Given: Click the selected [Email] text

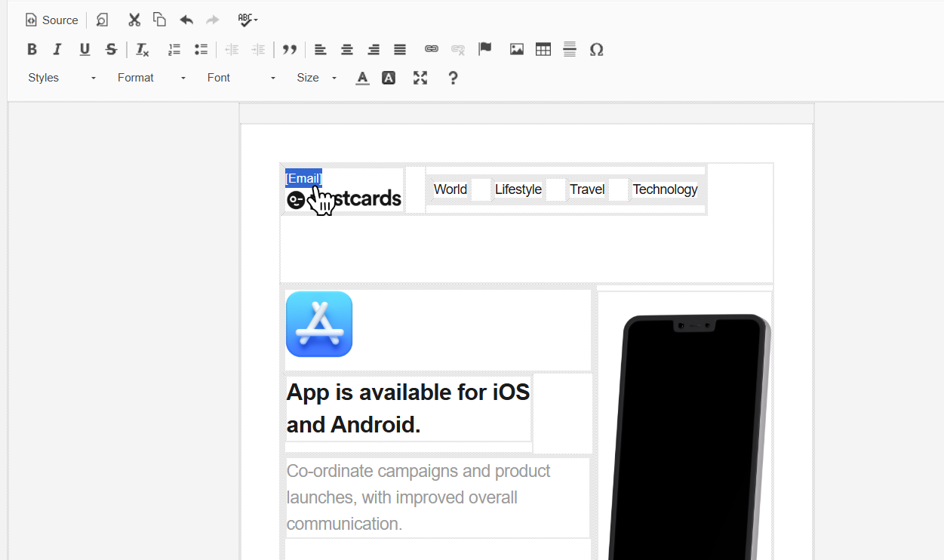Looking at the screenshot, I should pos(303,178).
